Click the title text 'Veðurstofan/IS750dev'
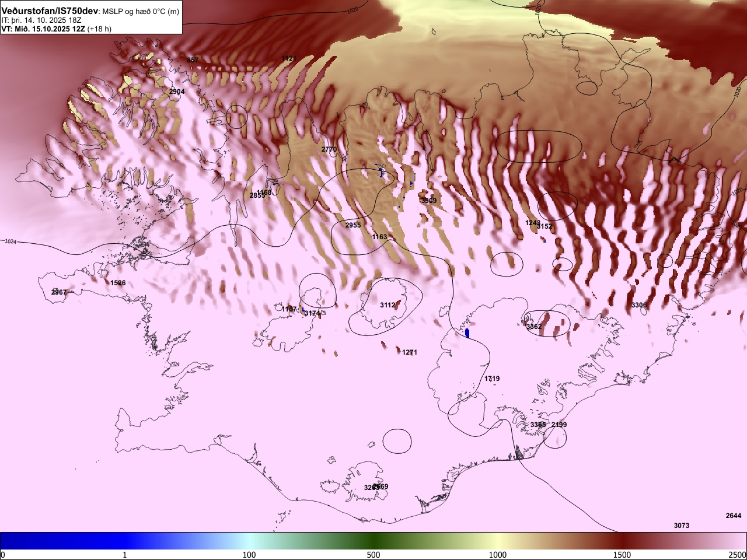The image size is (747, 560). (x=50, y=11)
